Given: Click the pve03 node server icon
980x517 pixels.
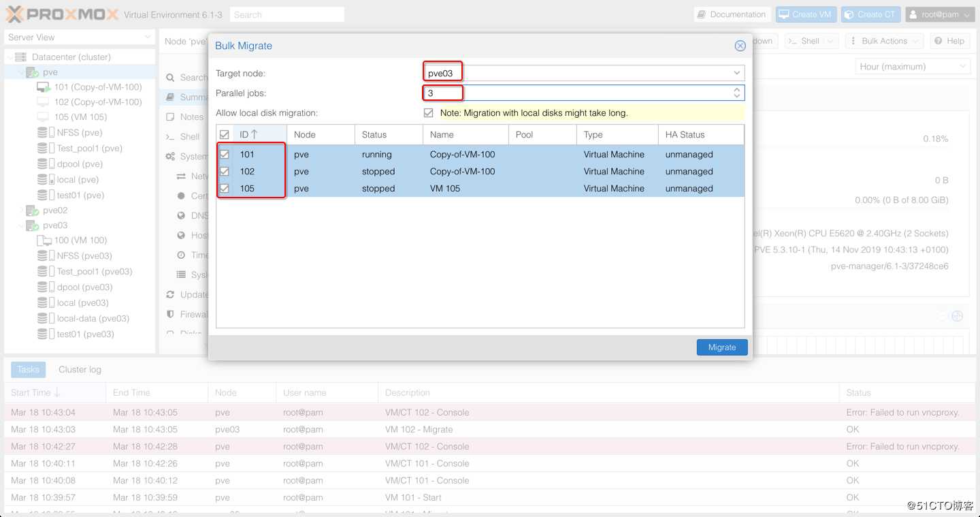Looking at the screenshot, I should pos(32,225).
